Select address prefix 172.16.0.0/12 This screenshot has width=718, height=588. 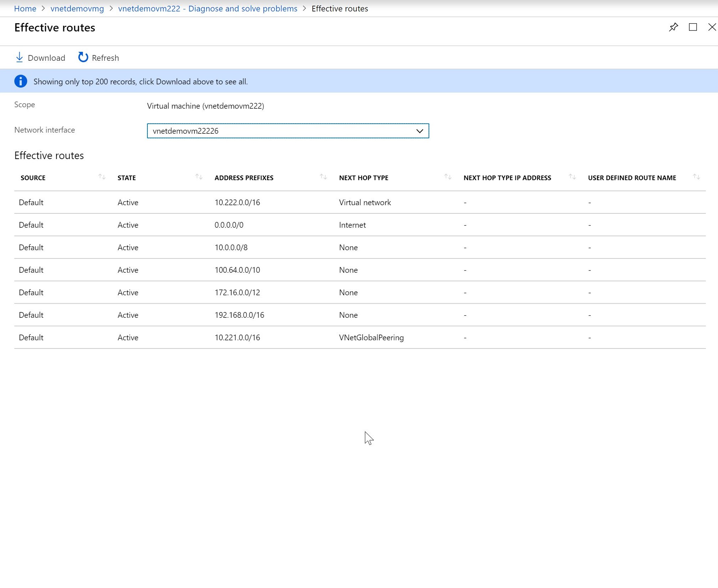click(x=238, y=292)
